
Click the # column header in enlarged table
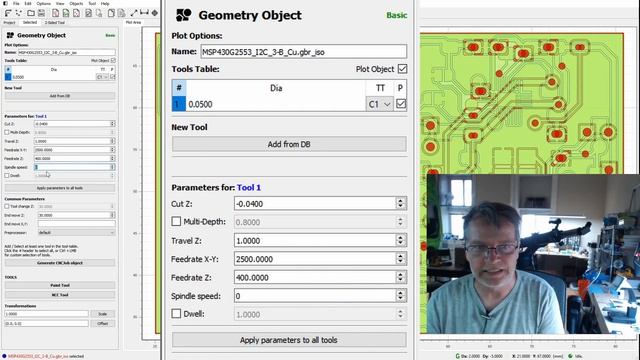179,88
